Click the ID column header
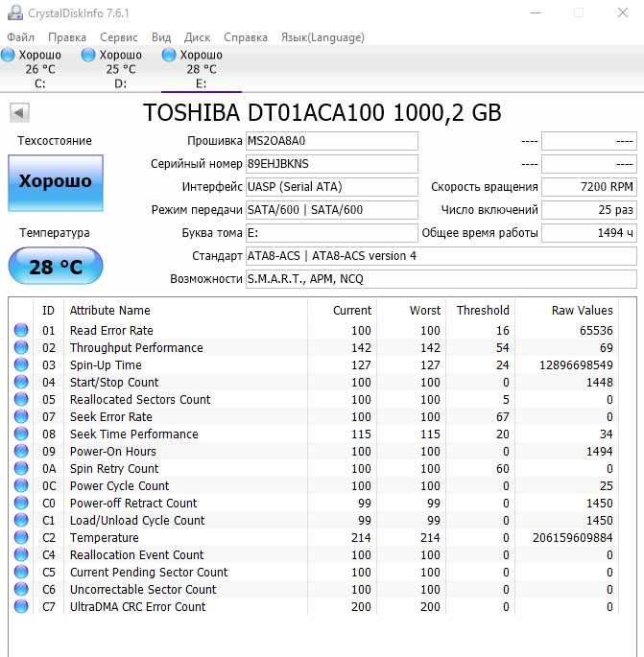644x657 pixels. [x=48, y=311]
